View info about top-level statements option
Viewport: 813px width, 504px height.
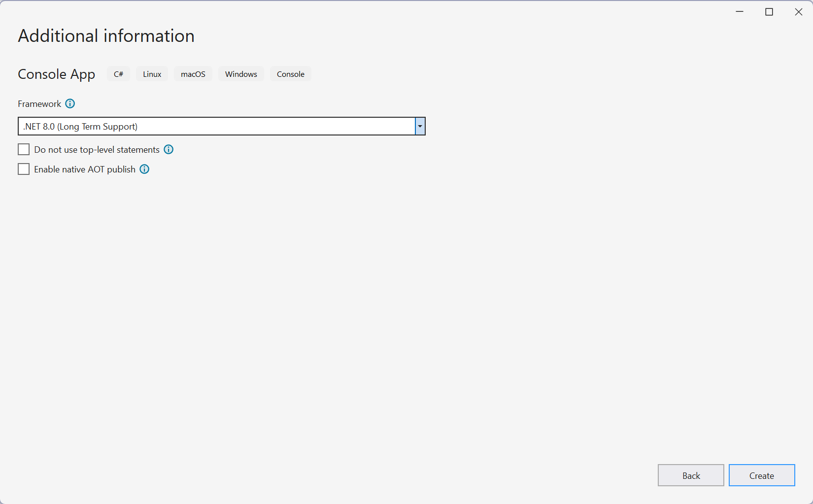[169, 149]
